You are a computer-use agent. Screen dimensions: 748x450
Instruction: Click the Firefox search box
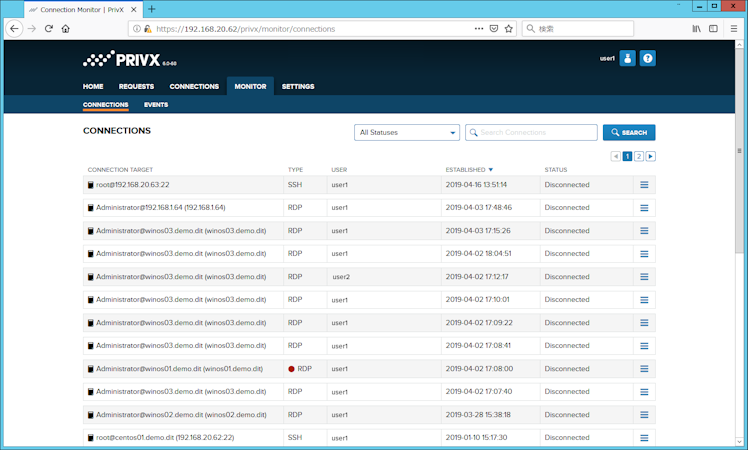click(x=578, y=29)
